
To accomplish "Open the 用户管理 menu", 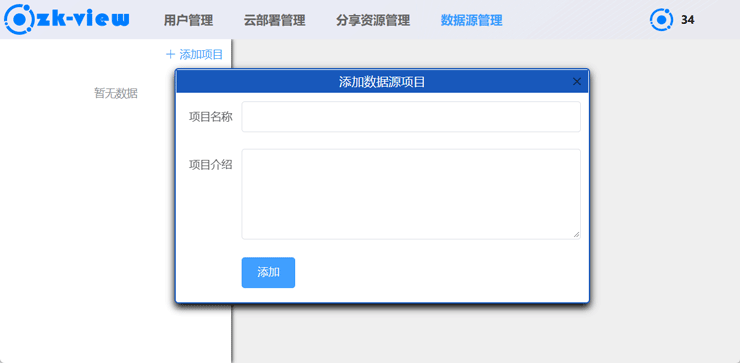I will 188,20.
